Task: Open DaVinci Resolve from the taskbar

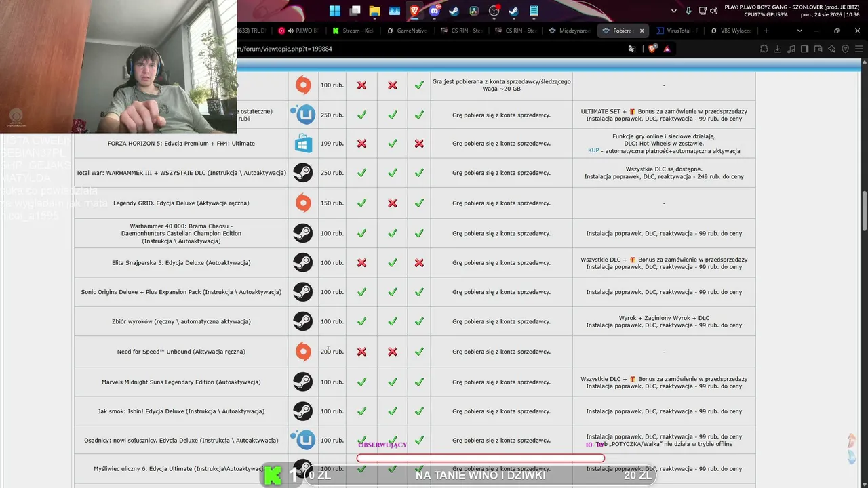Action: 474,11
